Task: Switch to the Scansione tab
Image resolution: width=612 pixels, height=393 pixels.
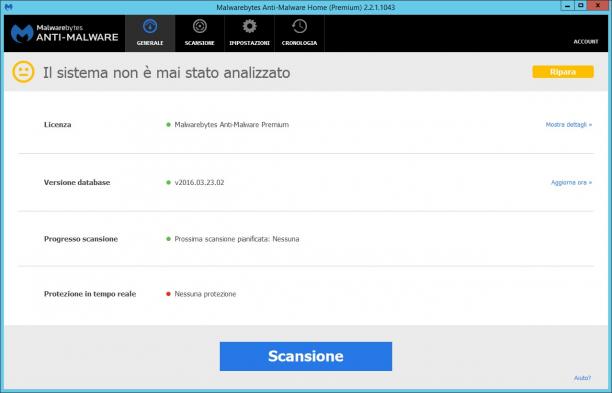Action: pyautogui.click(x=199, y=34)
